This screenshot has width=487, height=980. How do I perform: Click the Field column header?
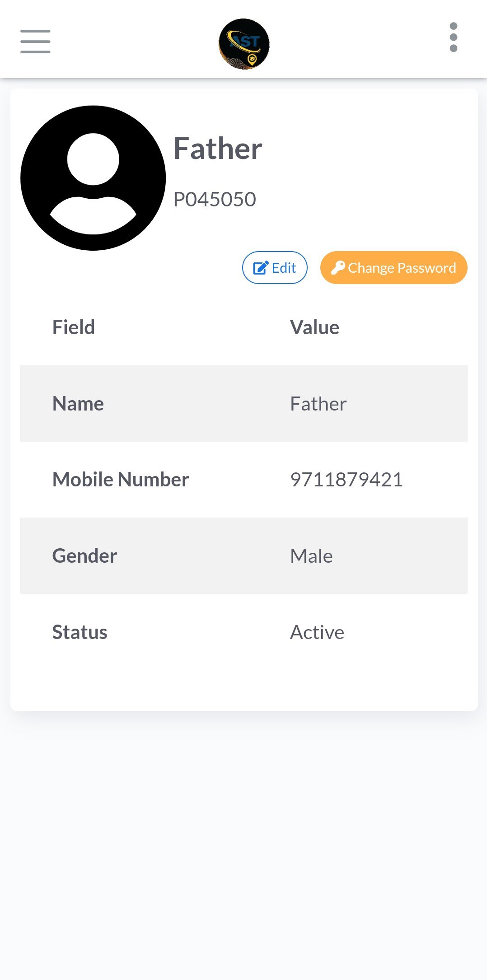coord(74,327)
